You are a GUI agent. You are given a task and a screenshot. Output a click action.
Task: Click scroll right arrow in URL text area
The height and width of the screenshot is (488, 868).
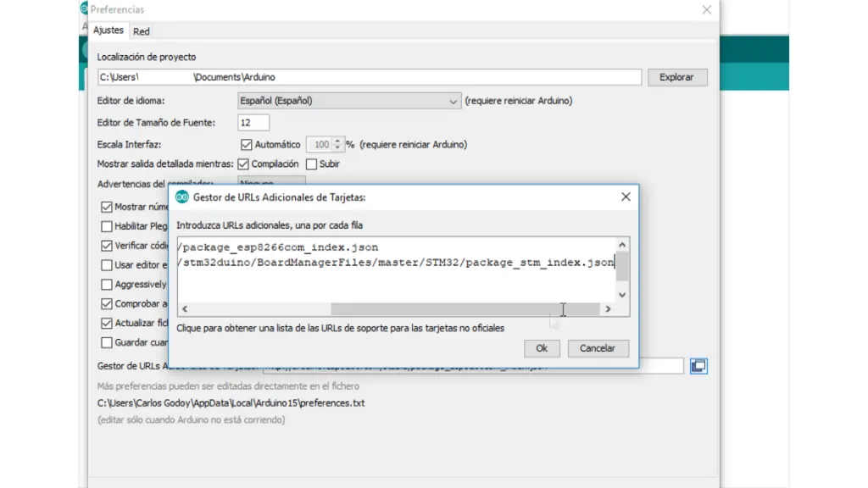609,309
